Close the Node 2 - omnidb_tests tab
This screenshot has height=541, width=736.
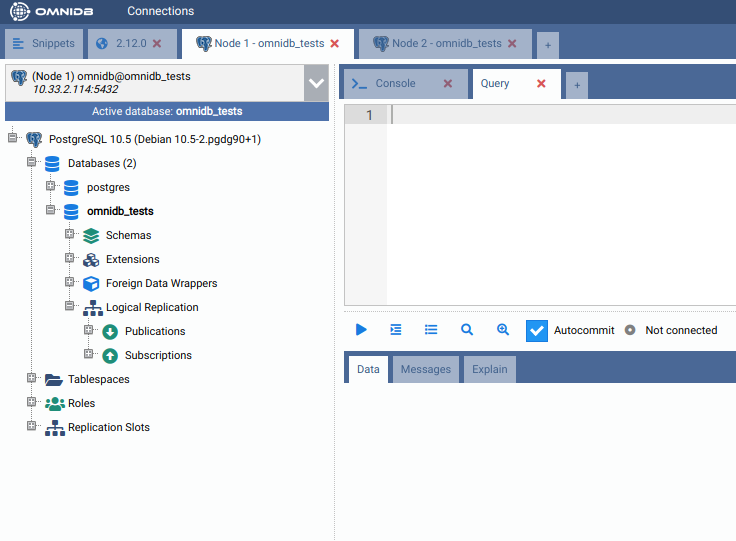pyautogui.click(x=512, y=44)
